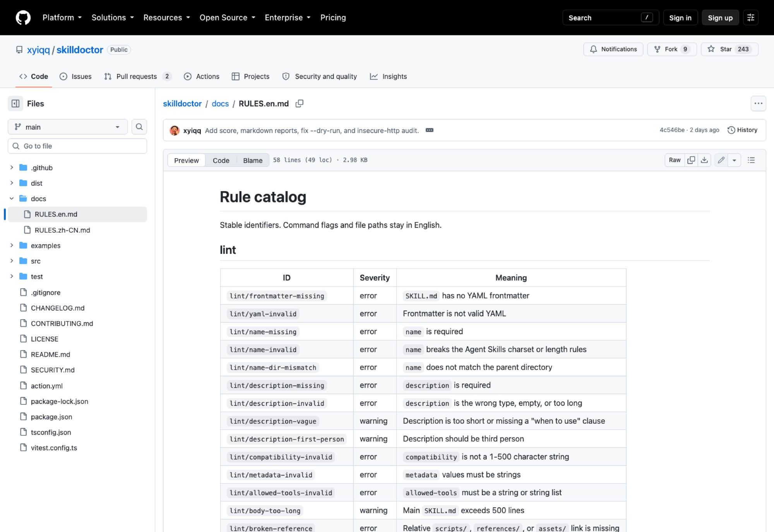Focus the Go to file field

77,146
